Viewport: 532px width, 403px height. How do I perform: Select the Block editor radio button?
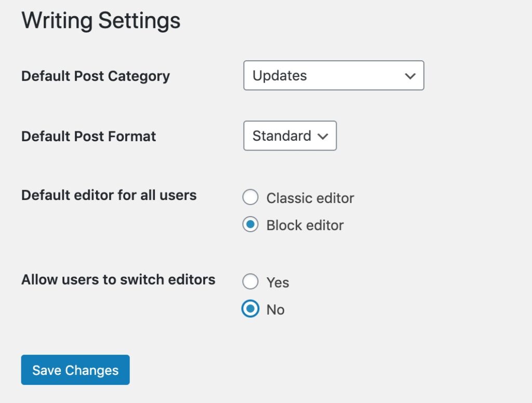[250, 224]
